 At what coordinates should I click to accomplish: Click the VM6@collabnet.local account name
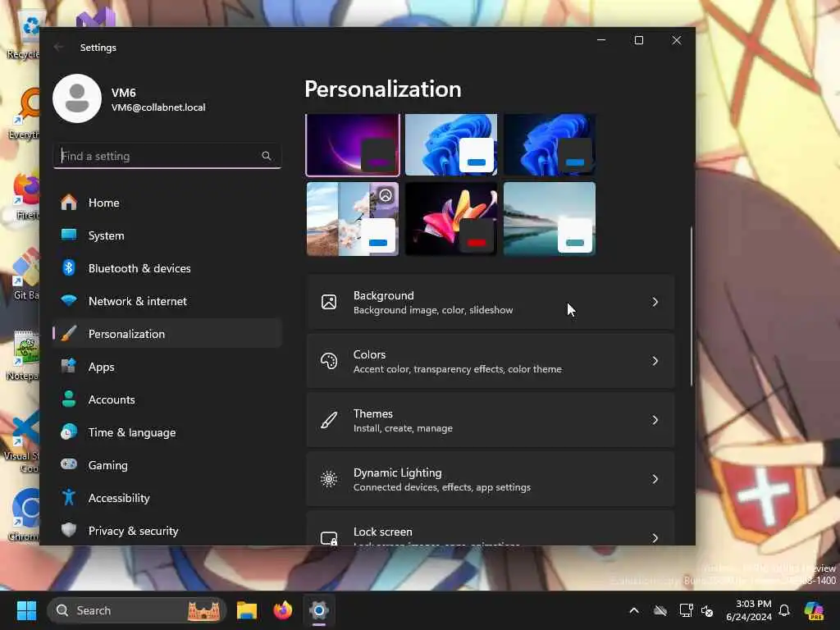click(158, 107)
